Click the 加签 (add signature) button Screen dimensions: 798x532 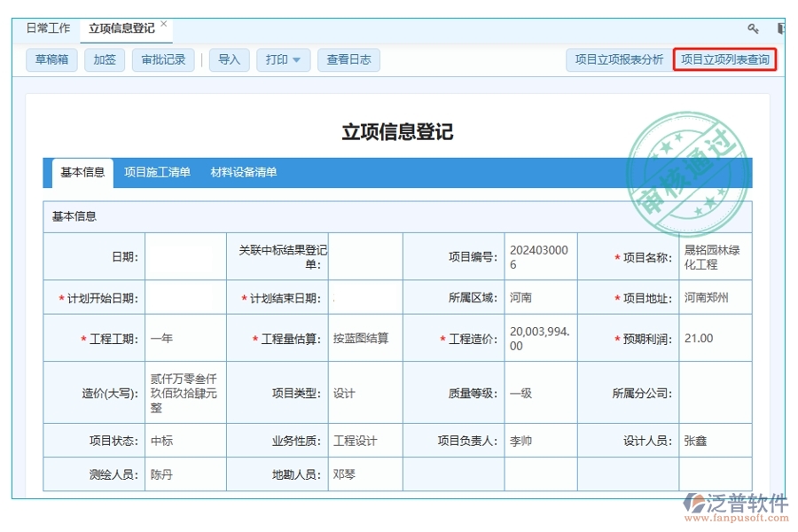click(104, 60)
